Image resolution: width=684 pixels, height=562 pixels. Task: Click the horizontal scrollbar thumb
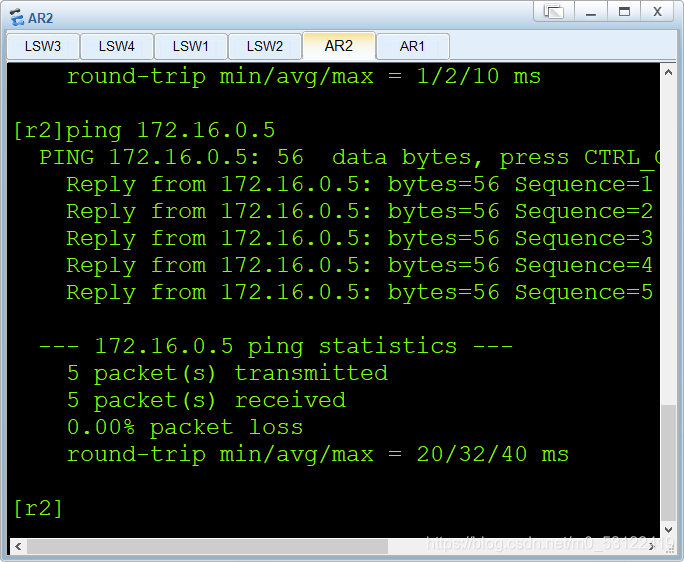tap(200, 546)
